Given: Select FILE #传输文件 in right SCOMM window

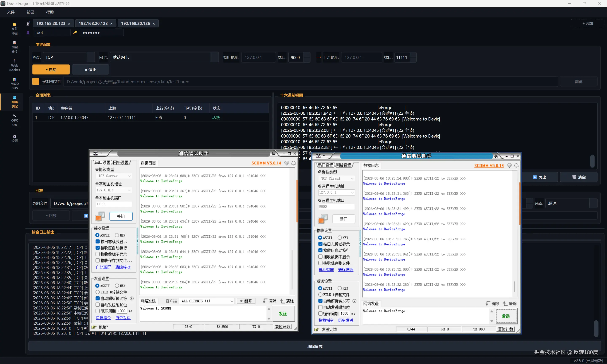Looking at the screenshot, I should click(320, 294).
